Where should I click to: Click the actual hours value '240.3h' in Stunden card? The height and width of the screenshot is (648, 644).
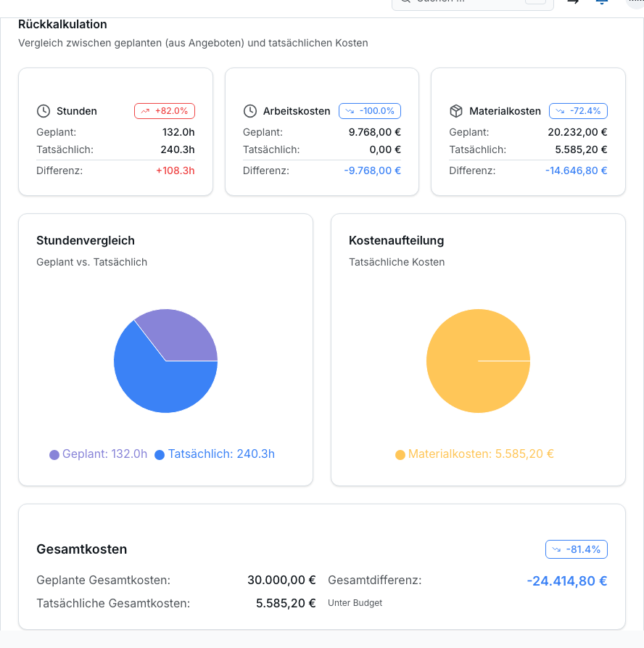(178, 149)
